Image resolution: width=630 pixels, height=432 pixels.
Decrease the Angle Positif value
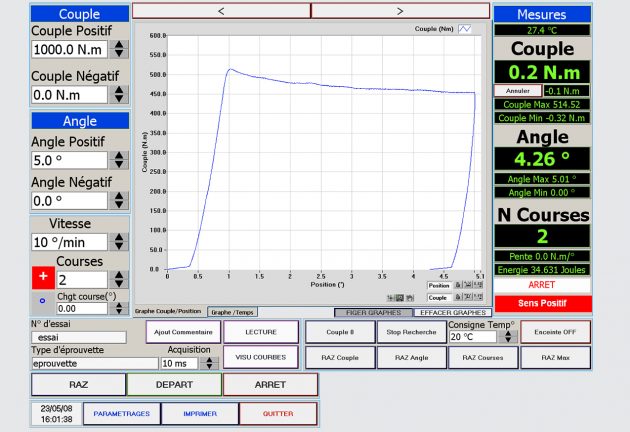tap(119, 165)
